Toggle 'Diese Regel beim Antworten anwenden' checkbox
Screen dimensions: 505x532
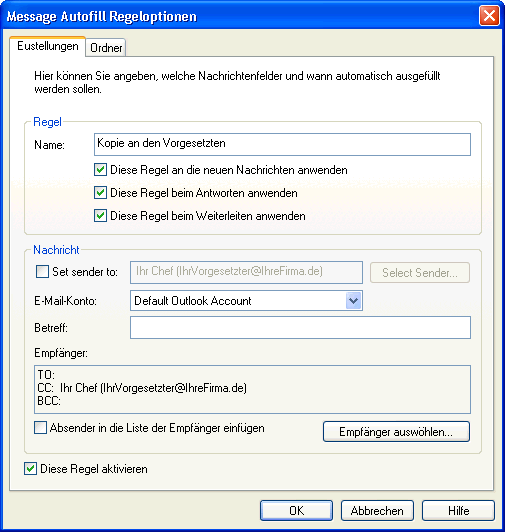(x=100, y=193)
